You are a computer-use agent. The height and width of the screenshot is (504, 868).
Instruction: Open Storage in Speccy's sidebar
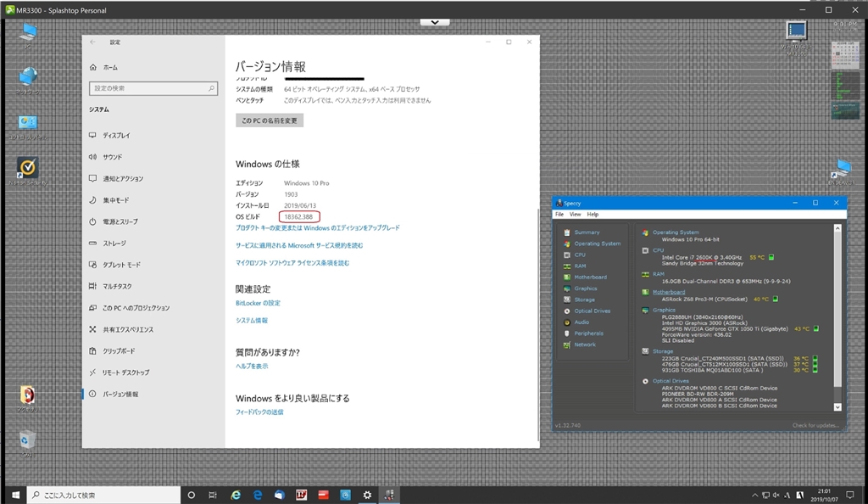[584, 300]
